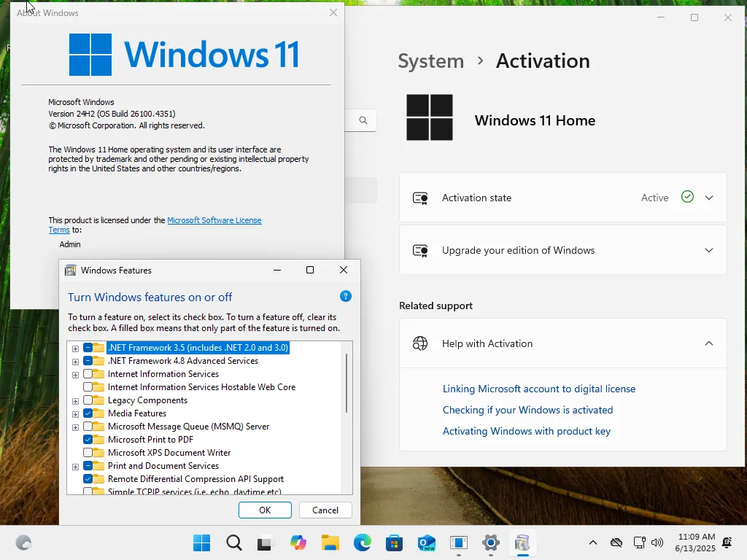This screenshot has height=560, width=747.
Task: Launch Microsoft Edge from the taskbar
Action: 363,542
